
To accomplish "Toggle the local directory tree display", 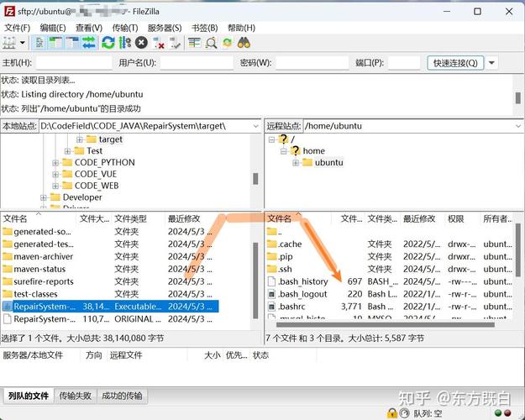I will (x=55, y=43).
